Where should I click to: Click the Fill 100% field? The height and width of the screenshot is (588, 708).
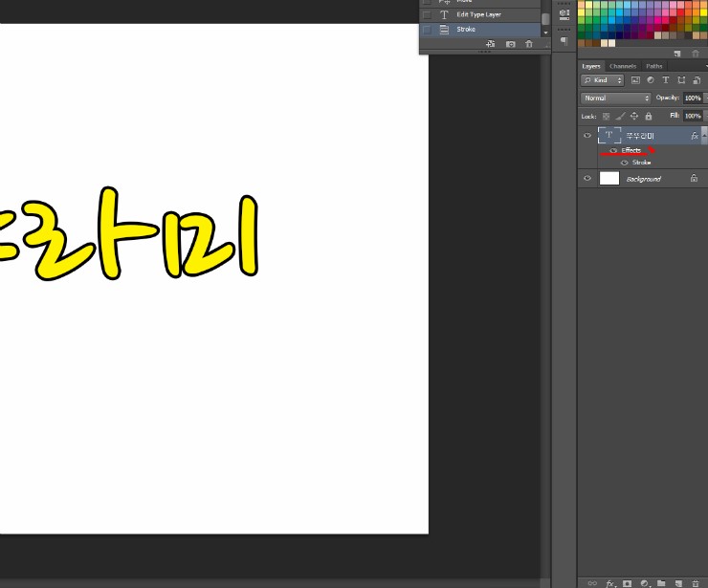tap(693, 116)
